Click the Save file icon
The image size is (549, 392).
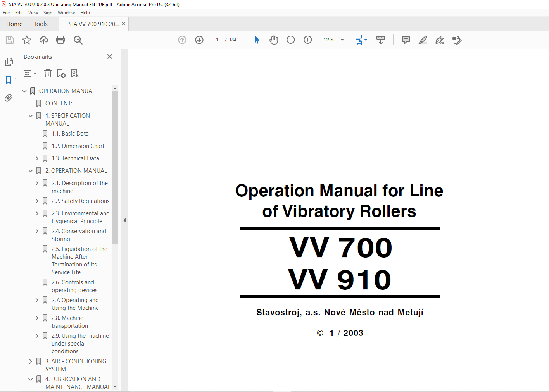point(10,40)
